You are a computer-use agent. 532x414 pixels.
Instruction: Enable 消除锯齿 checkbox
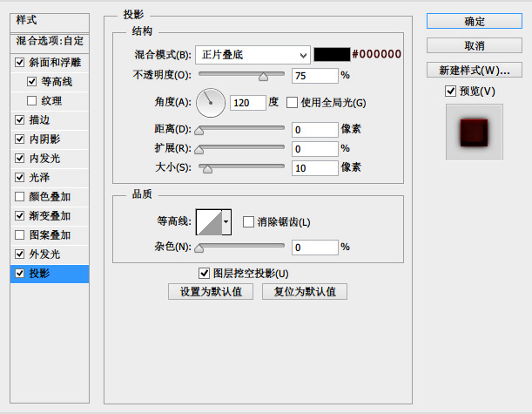coord(248,222)
